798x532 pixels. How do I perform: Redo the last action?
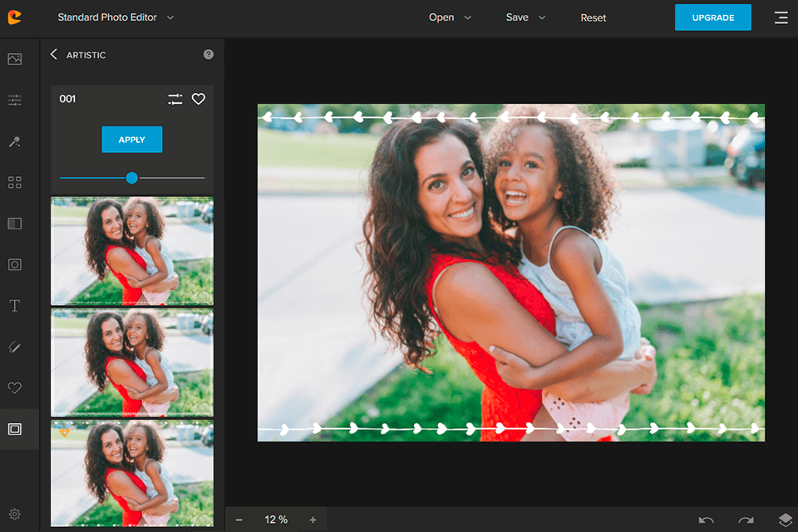[x=746, y=520]
